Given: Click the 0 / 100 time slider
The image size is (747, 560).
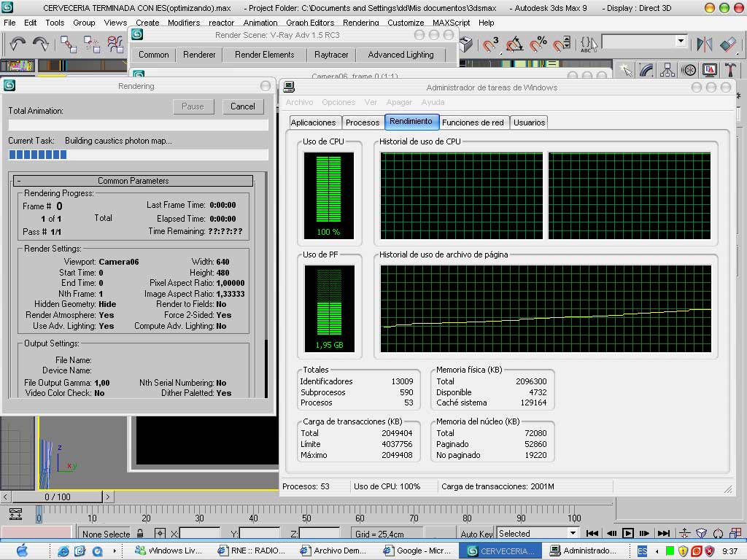Looking at the screenshot, I should pyautogui.click(x=58, y=497).
